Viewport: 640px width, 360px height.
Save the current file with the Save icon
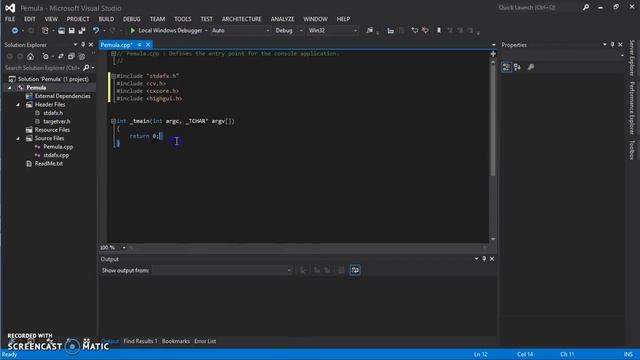pos(71,31)
